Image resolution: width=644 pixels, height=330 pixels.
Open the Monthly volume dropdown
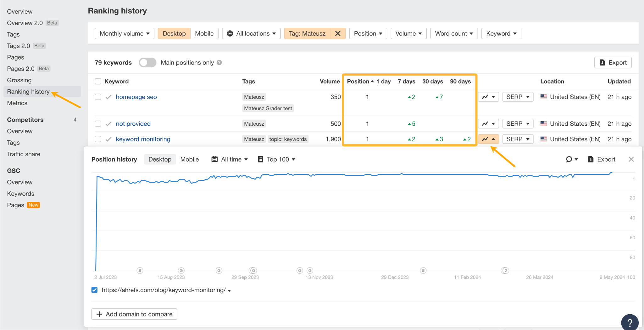click(x=124, y=33)
